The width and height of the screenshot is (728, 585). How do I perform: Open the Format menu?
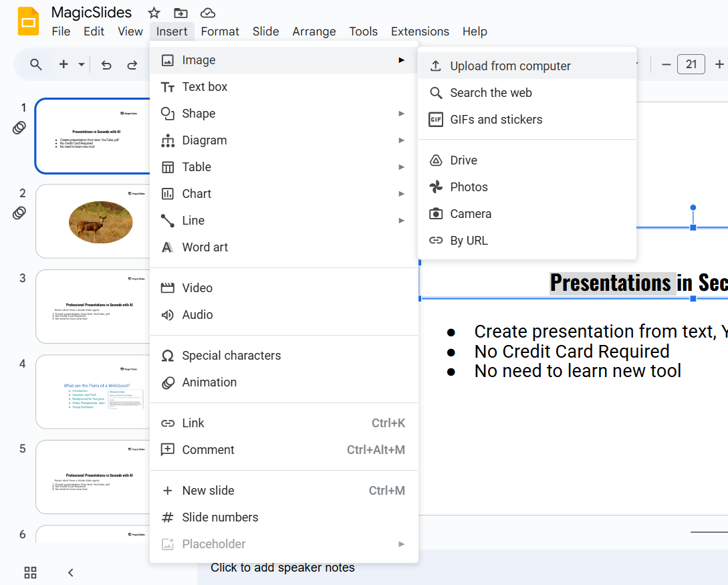(220, 31)
